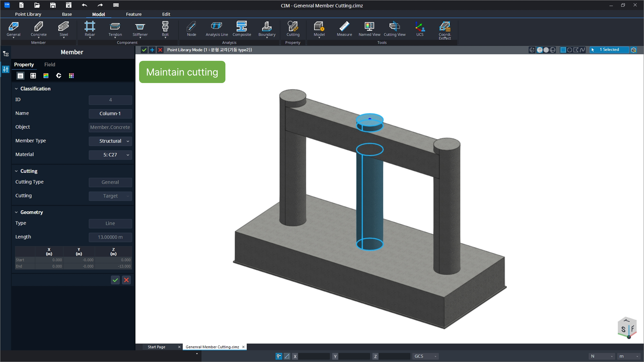Enable polygon selection mode

click(576, 50)
